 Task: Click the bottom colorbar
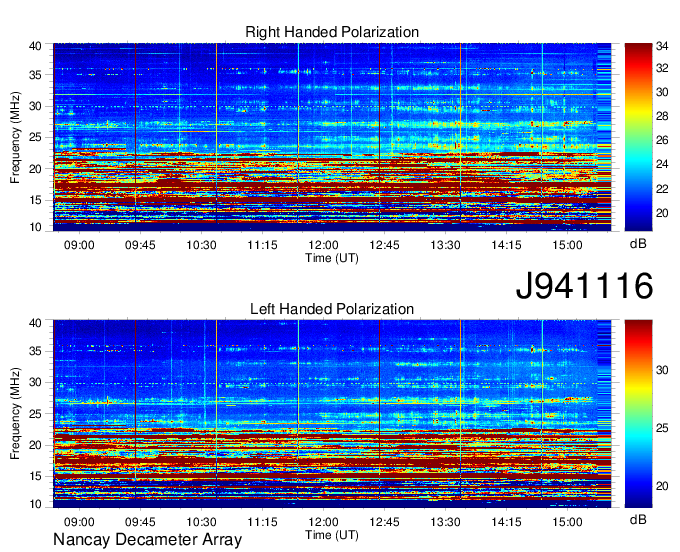pos(638,414)
